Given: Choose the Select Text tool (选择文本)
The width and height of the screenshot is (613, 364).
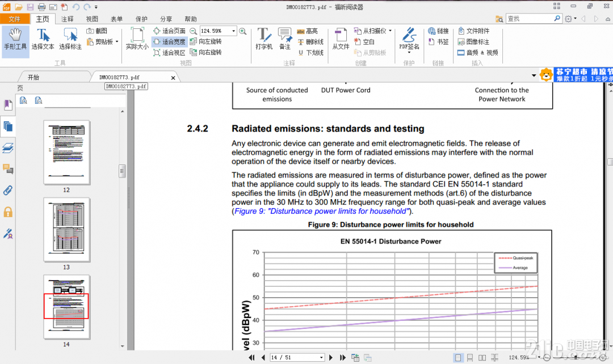Looking at the screenshot, I should [43, 39].
